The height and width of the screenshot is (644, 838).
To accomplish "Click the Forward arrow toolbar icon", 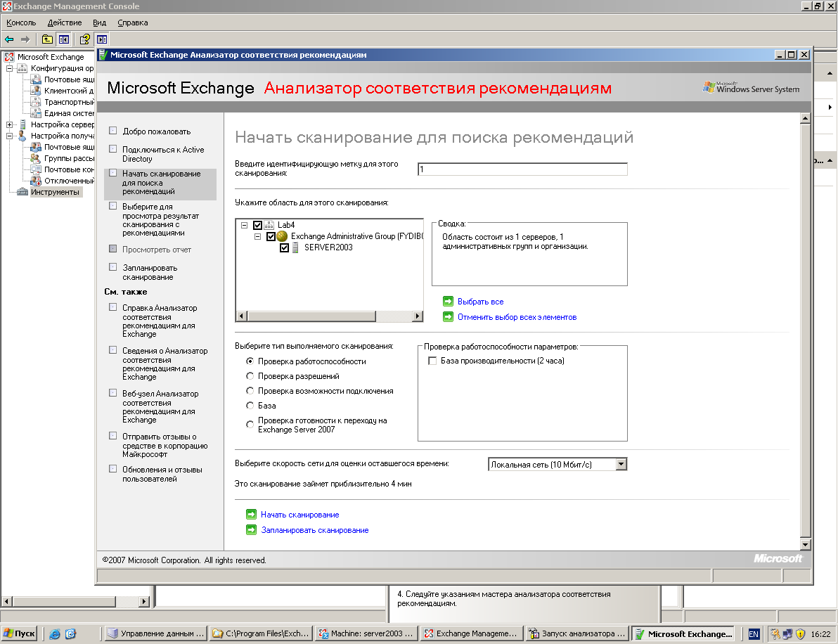I will pos(25,39).
